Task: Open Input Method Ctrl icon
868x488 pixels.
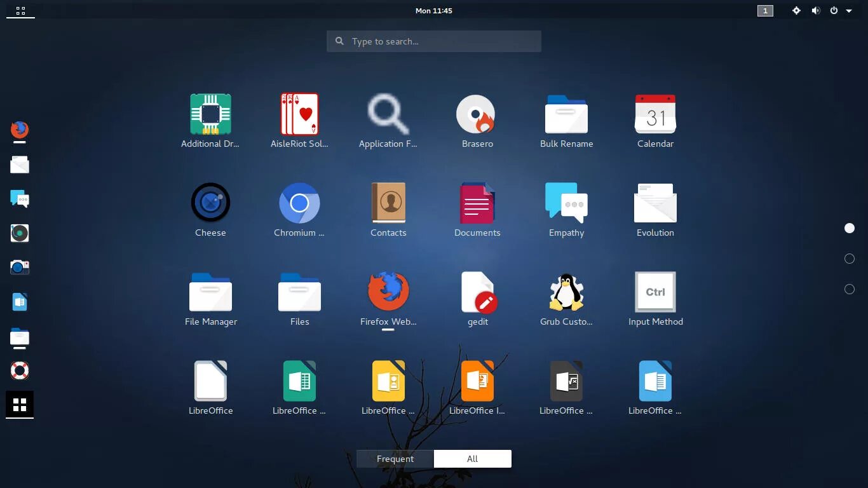Action: click(655, 292)
